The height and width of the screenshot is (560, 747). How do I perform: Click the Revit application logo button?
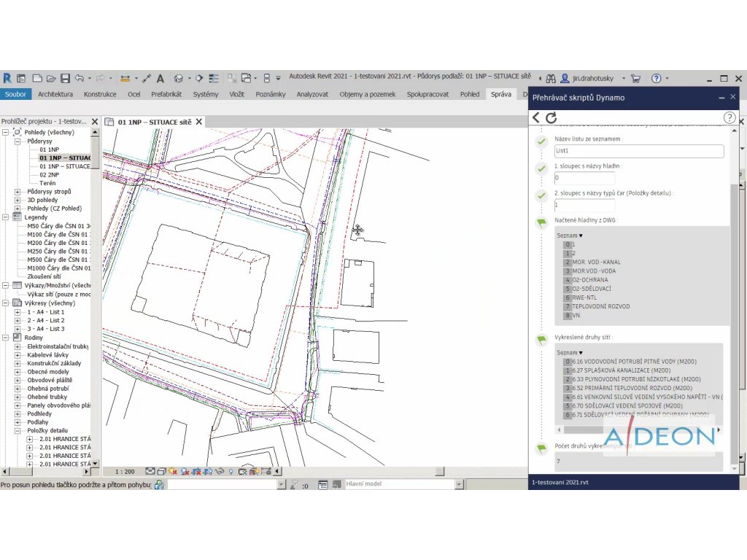click(7, 78)
